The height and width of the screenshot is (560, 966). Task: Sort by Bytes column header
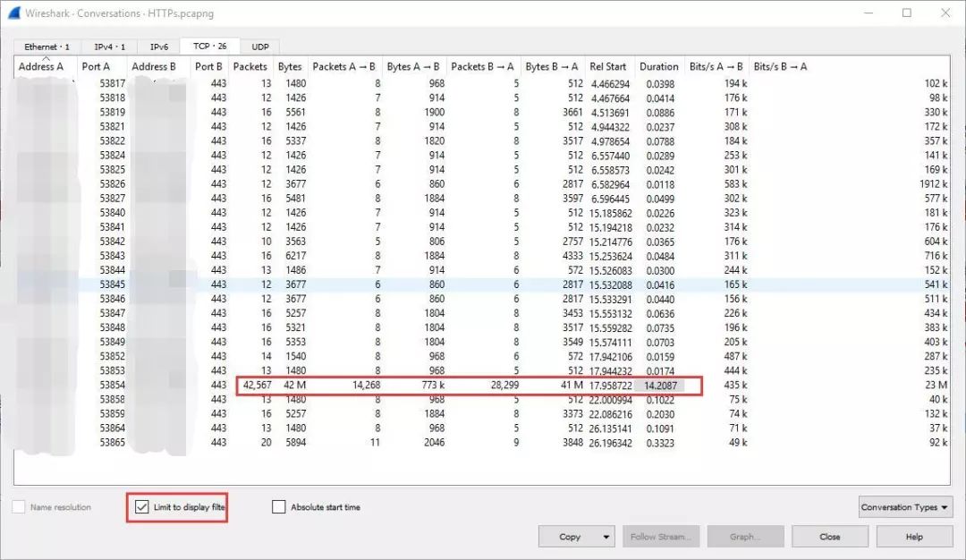(x=290, y=66)
